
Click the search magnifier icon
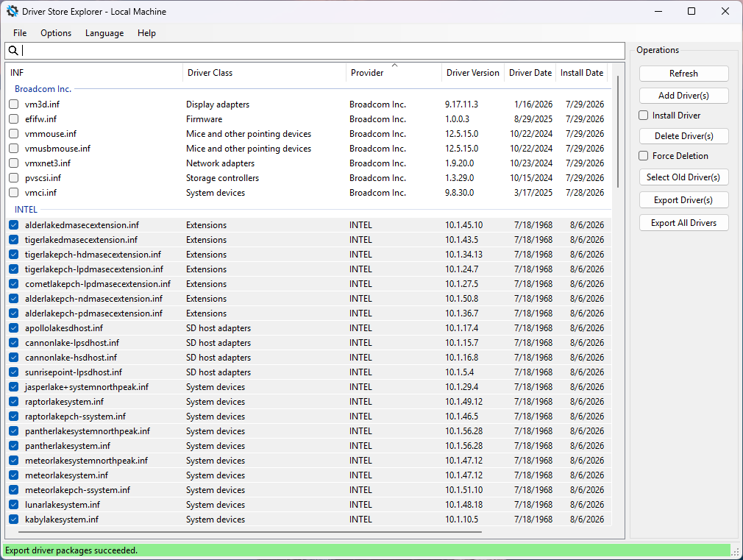(x=13, y=50)
